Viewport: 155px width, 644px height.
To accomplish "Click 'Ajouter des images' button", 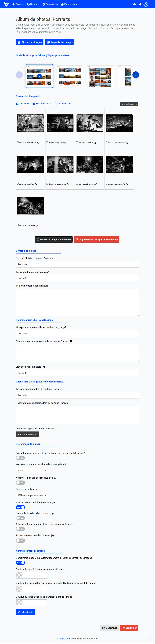I will click(x=30, y=42).
